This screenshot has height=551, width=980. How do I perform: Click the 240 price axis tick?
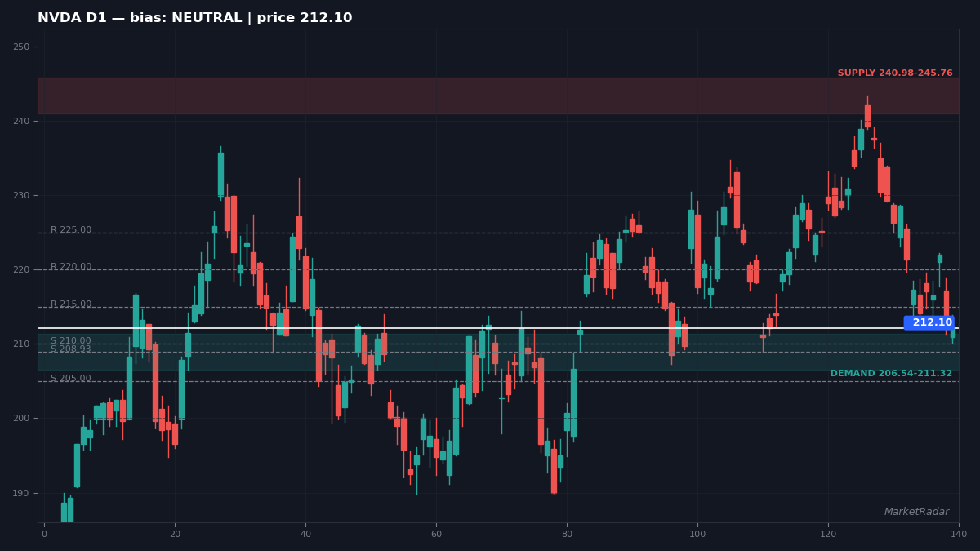click(21, 121)
